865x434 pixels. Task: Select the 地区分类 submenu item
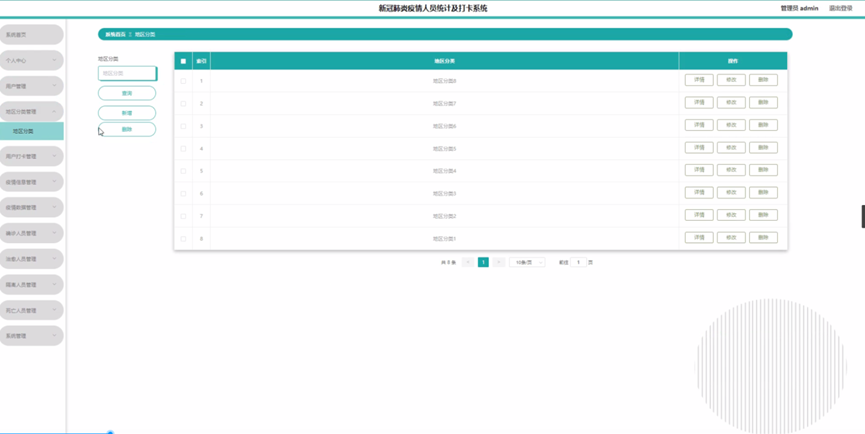point(31,131)
